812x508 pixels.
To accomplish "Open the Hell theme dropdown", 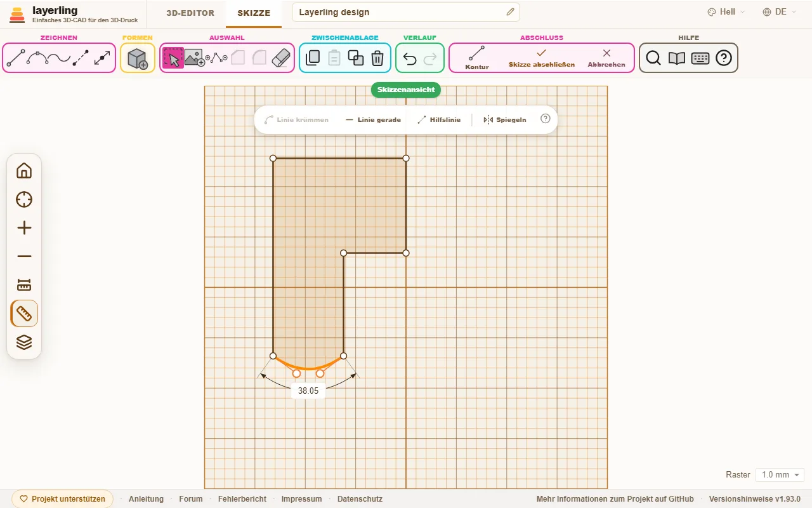I will [726, 12].
